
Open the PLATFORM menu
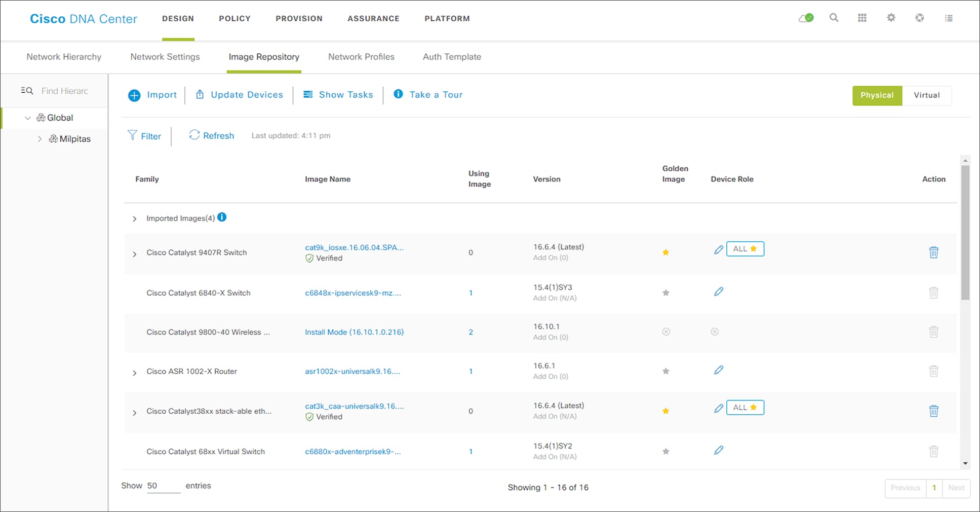pos(447,18)
